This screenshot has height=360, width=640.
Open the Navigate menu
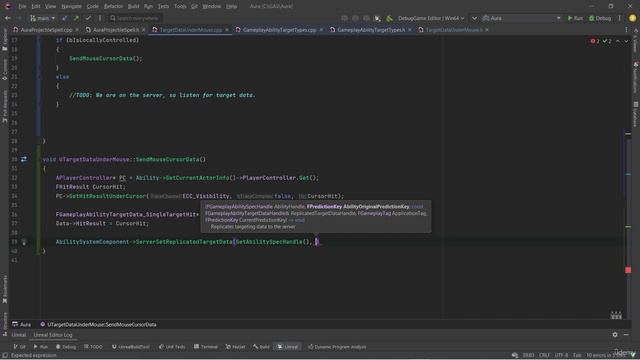pos(71,6)
